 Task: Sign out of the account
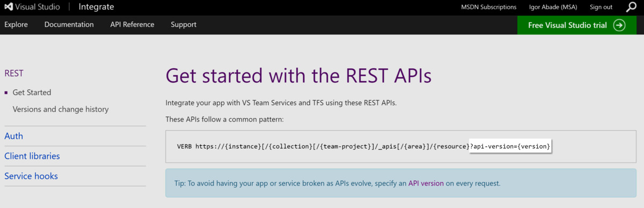601,7
